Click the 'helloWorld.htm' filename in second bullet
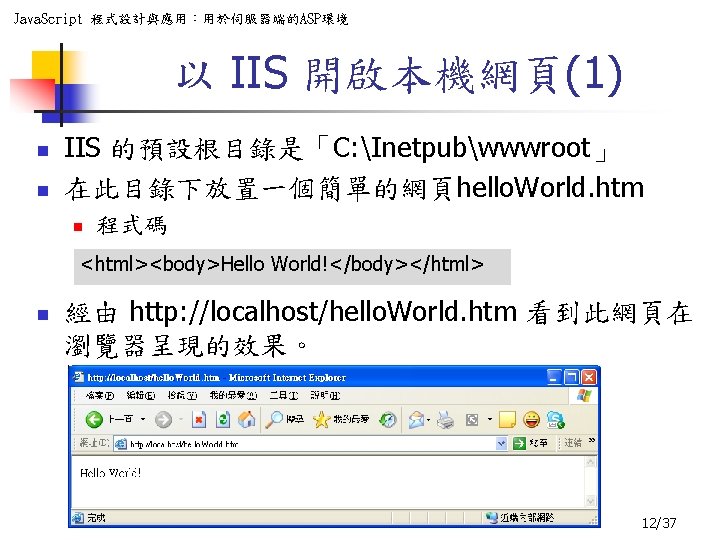 (x=550, y=188)
